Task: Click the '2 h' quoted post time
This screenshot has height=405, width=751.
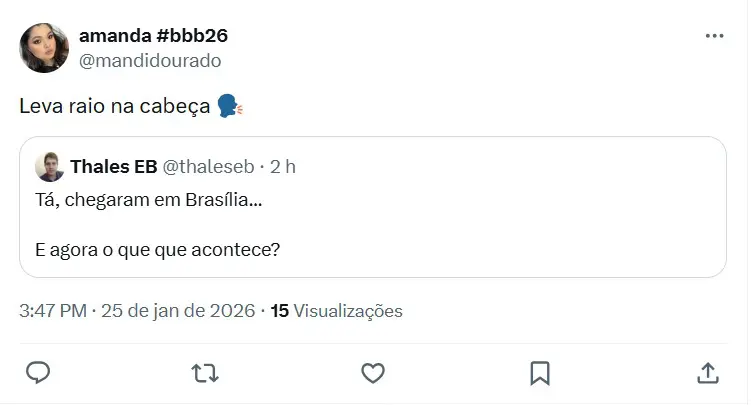Action: [x=283, y=166]
